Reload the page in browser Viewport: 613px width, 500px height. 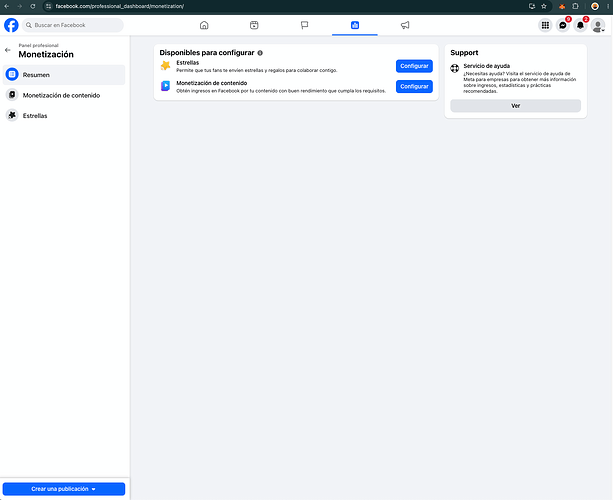point(33,6)
